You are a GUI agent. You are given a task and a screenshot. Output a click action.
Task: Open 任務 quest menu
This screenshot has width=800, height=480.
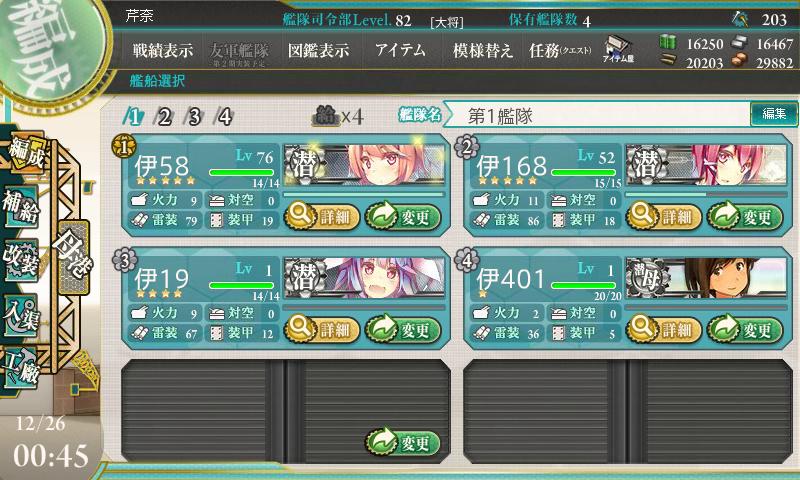(560, 50)
